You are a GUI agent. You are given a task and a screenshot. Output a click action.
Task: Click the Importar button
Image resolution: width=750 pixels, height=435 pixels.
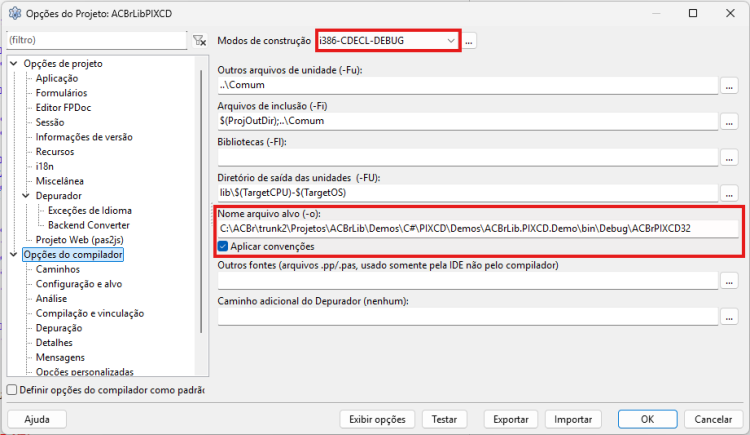pos(573,420)
